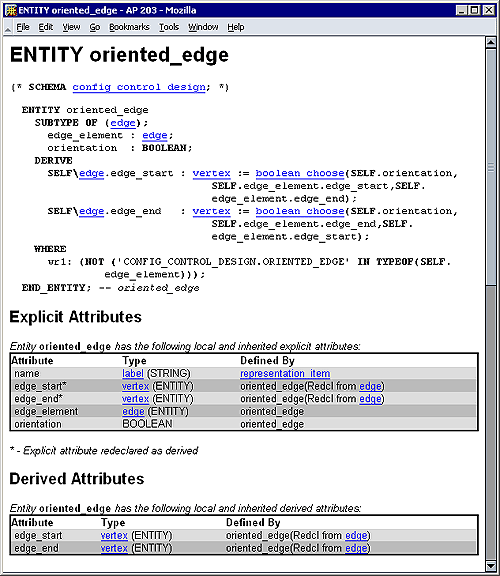
Task: Click the 'edge_element' attribute cell
Action: point(46,411)
